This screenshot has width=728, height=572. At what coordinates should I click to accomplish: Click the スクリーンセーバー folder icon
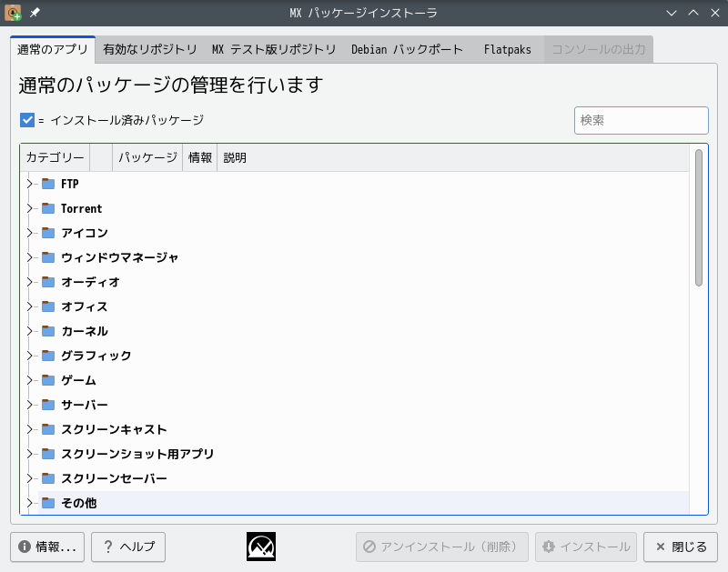(48, 478)
